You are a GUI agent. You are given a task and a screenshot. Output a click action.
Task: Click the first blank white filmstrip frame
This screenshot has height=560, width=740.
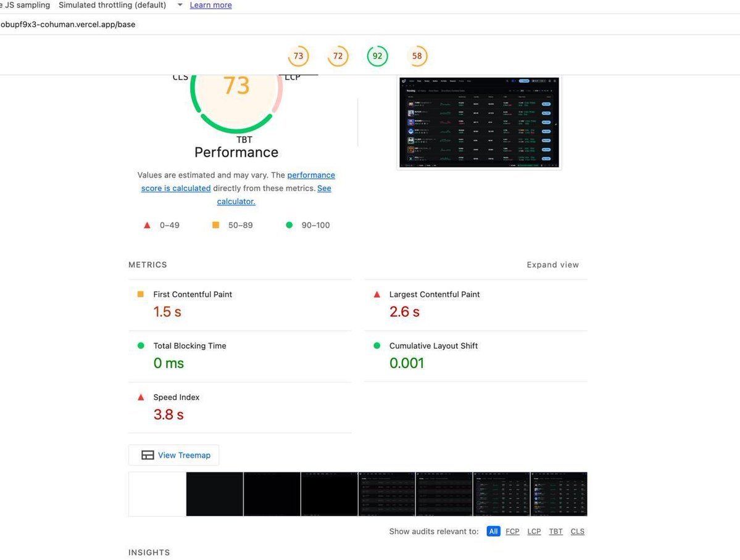[157, 494]
